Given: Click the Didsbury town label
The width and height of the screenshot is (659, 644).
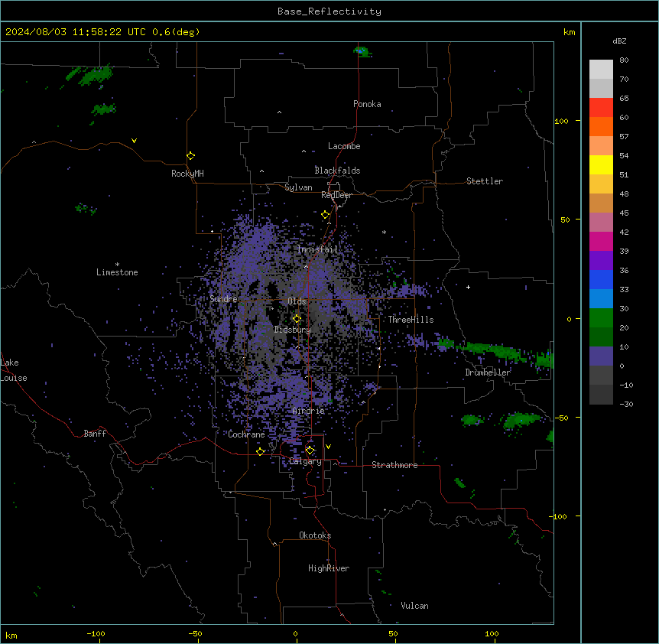Looking at the screenshot, I should (x=292, y=330).
